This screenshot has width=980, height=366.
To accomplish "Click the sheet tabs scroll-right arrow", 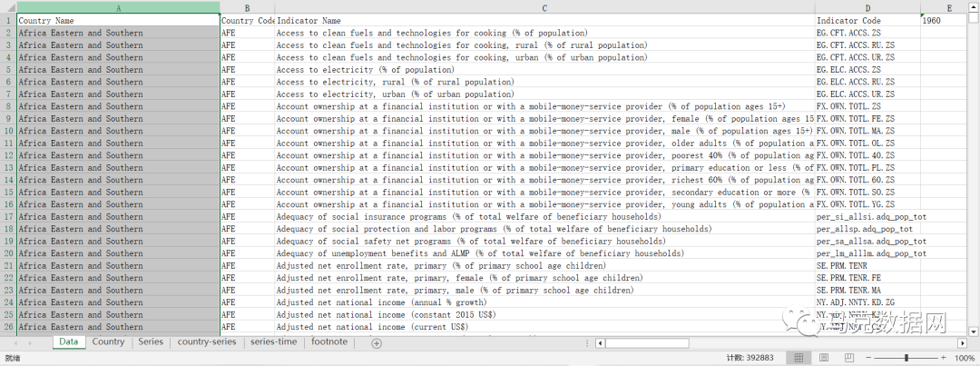I will pos(29,343).
